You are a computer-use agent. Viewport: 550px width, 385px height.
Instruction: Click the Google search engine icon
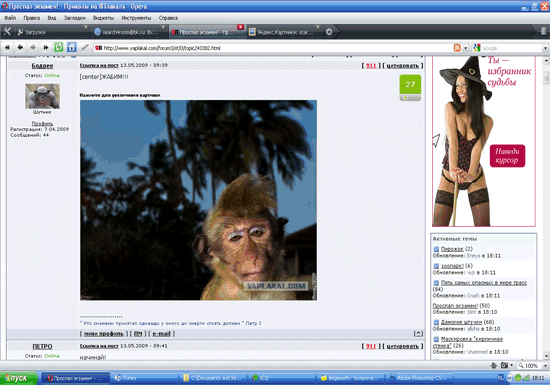point(476,48)
